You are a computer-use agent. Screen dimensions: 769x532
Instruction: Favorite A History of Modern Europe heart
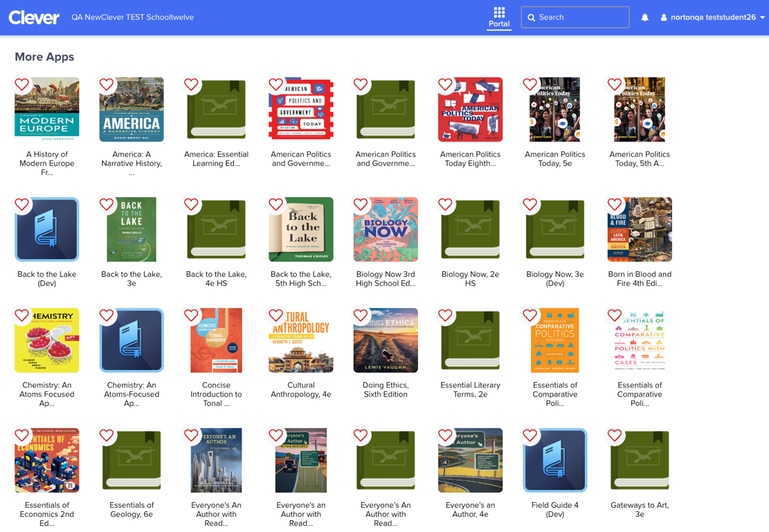(21, 84)
